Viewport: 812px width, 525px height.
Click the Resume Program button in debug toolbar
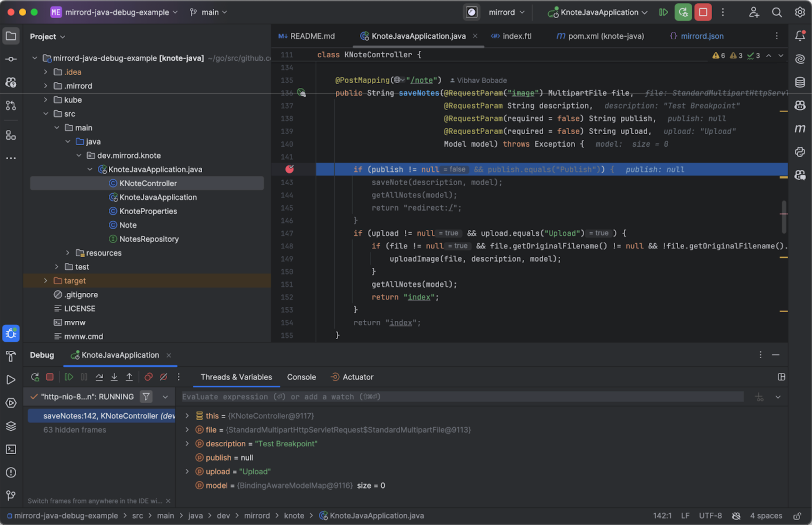[x=69, y=377]
